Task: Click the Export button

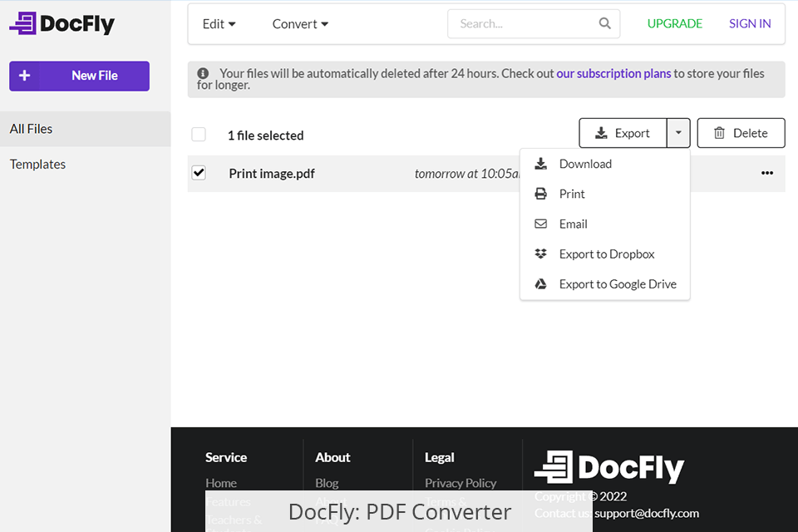Action: coord(623,133)
